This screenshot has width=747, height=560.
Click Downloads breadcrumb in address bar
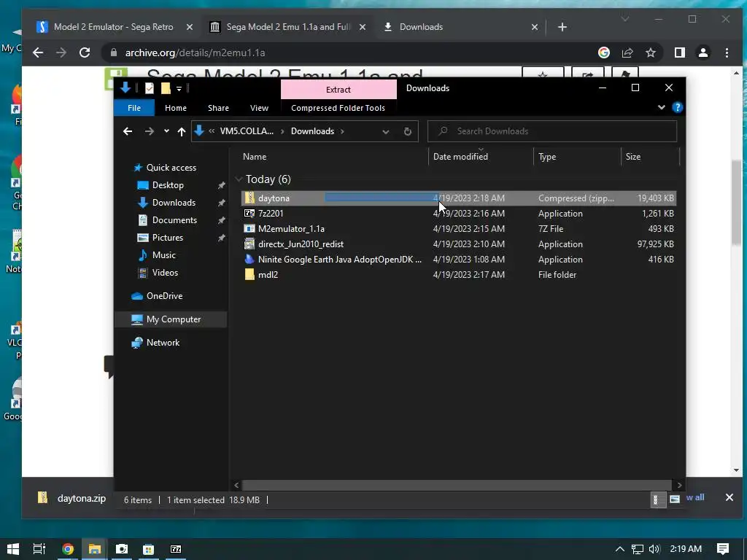pyautogui.click(x=312, y=131)
